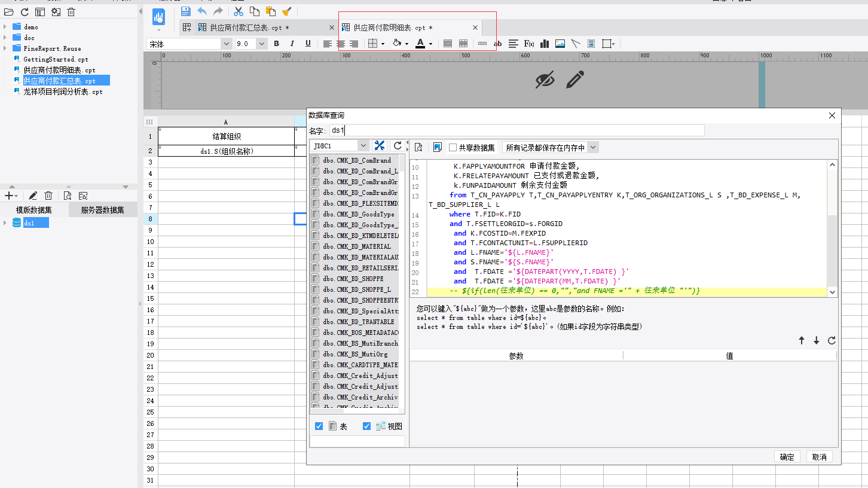This screenshot has width=868, height=488.
Task: Select 龙祥项目利润分析表.cpt in the file tree
Action: [x=63, y=91]
